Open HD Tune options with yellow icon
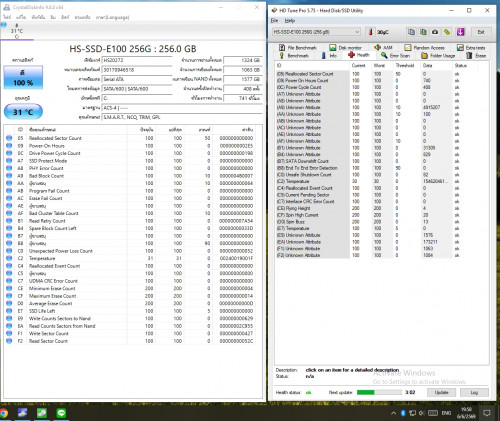 (447, 32)
